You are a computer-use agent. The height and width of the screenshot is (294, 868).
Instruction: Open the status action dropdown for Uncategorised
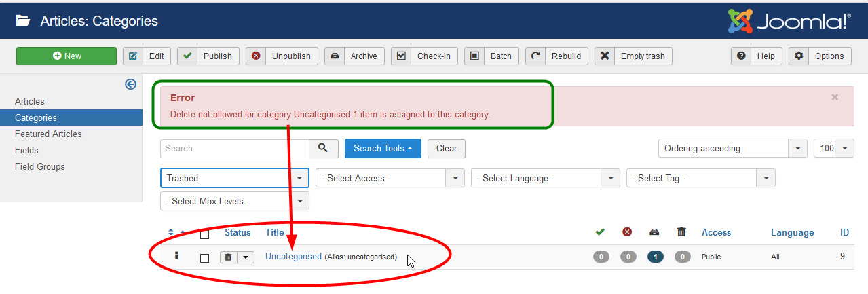pyautogui.click(x=245, y=257)
